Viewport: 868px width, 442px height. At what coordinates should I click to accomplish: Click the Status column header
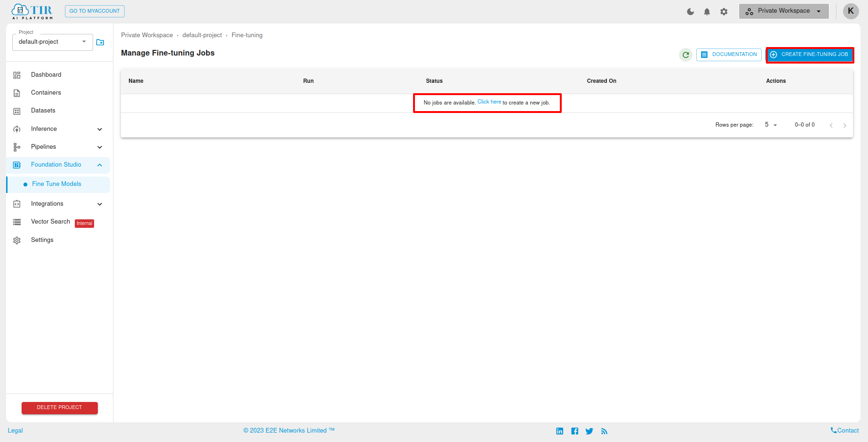[x=434, y=81]
